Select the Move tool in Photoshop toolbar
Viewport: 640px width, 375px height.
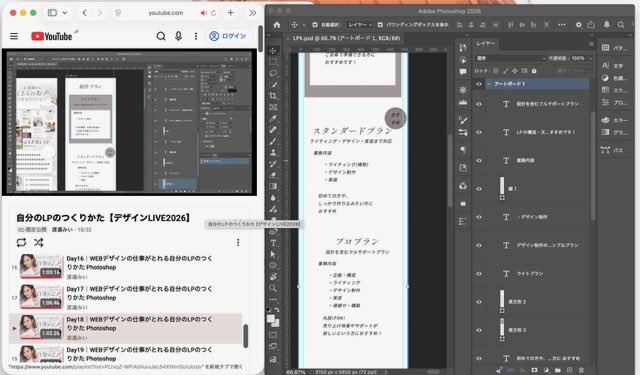[x=273, y=51]
